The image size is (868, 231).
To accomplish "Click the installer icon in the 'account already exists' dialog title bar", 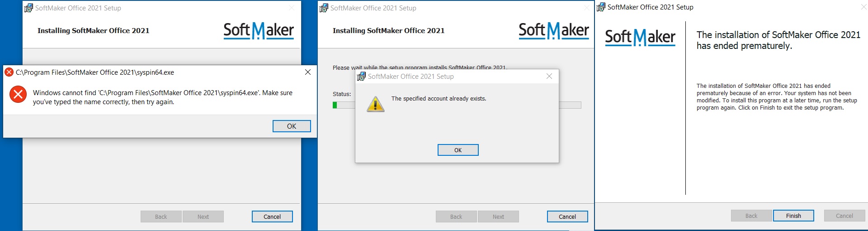I will (x=361, y=76).
